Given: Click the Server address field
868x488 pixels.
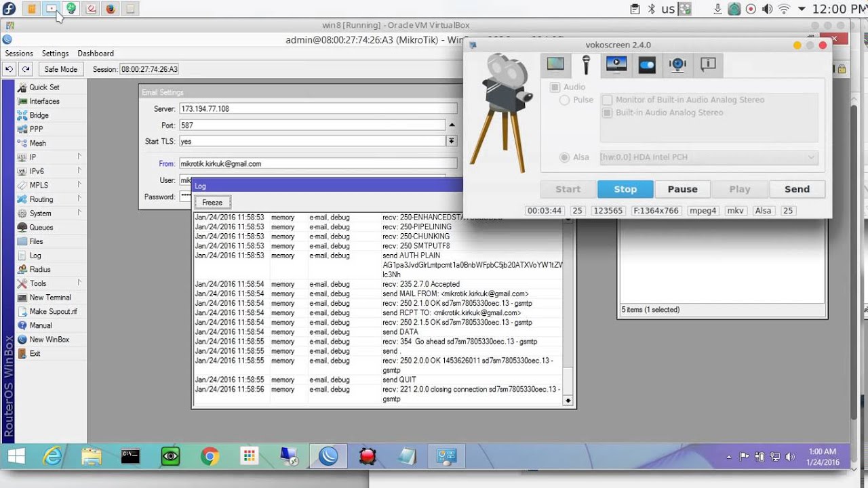Looking at the screenshot, I should click(x=317, y=108).
